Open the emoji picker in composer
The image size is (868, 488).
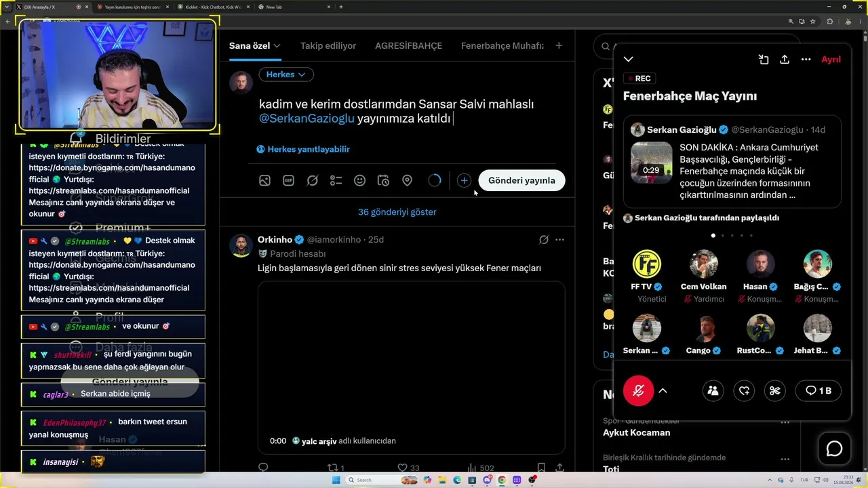coord(359,180)
